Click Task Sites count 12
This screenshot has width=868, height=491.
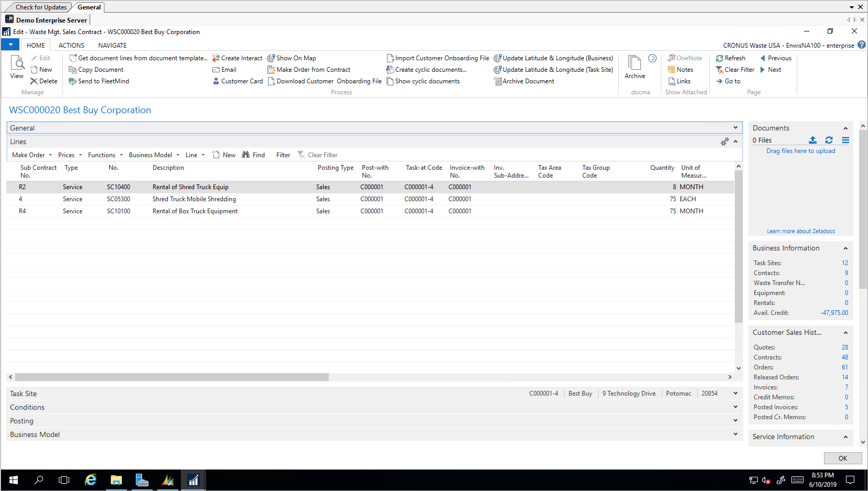[845, 263]
